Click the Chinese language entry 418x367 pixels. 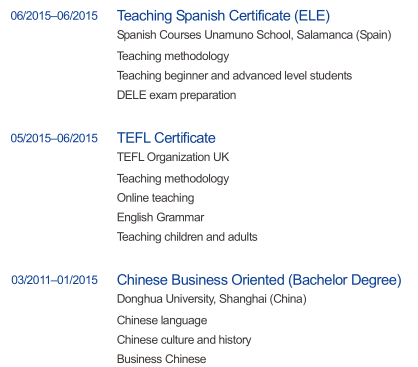pos(162,320)
